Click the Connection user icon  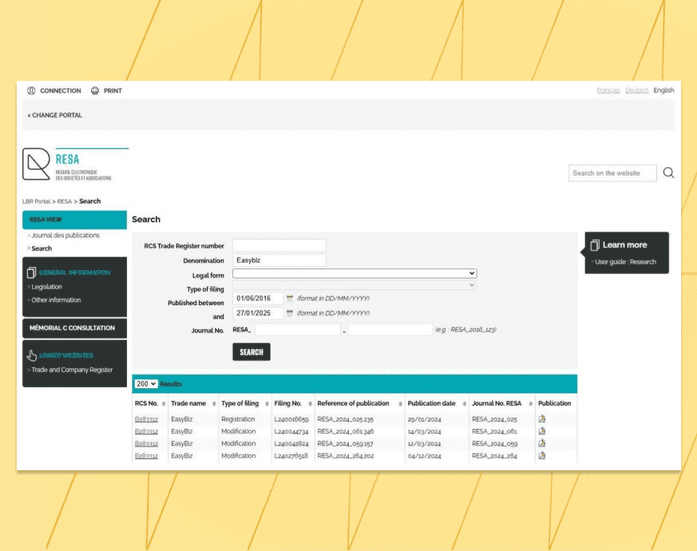31,91
